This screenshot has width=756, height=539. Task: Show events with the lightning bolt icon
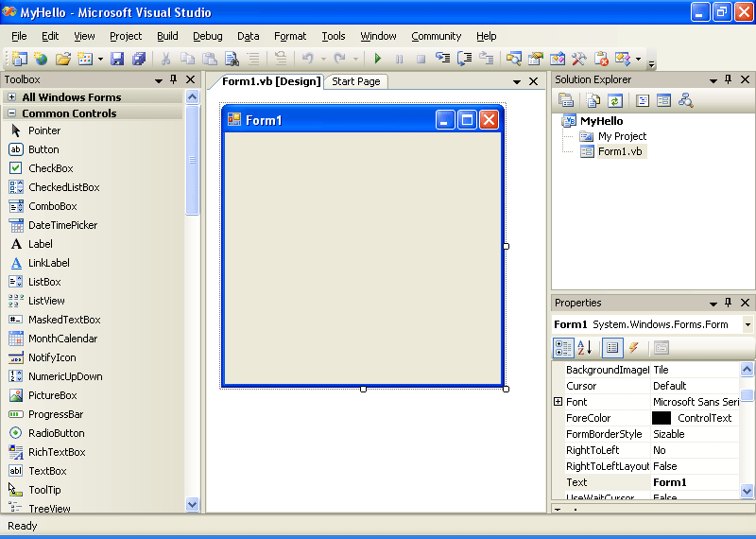pos(634,348)
